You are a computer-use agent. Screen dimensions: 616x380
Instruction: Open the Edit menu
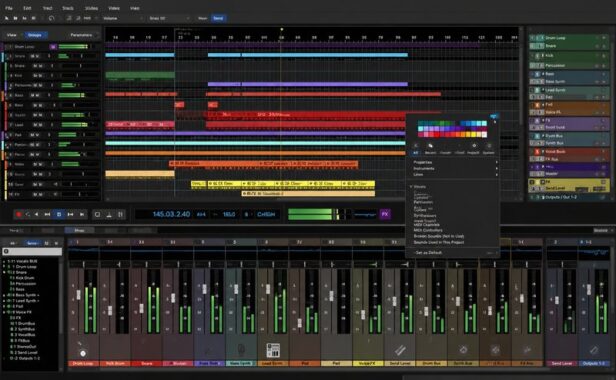pyautogui.click(x=27, y=8)
